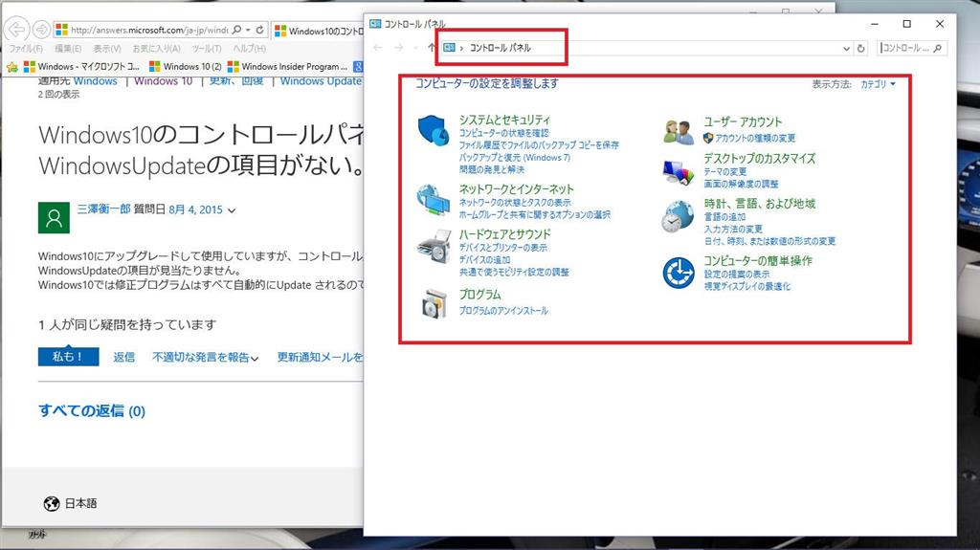Click shield icon beside アカウントの種類の変更
Screen dimensions: 980x550
tap(708, 138)
